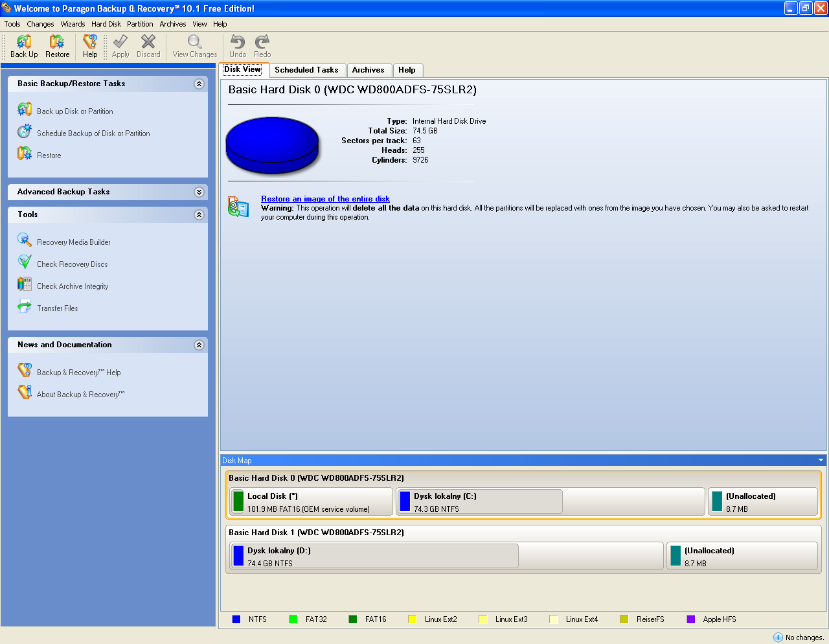Click the Recovery Media Builder link

pos(74,242)
